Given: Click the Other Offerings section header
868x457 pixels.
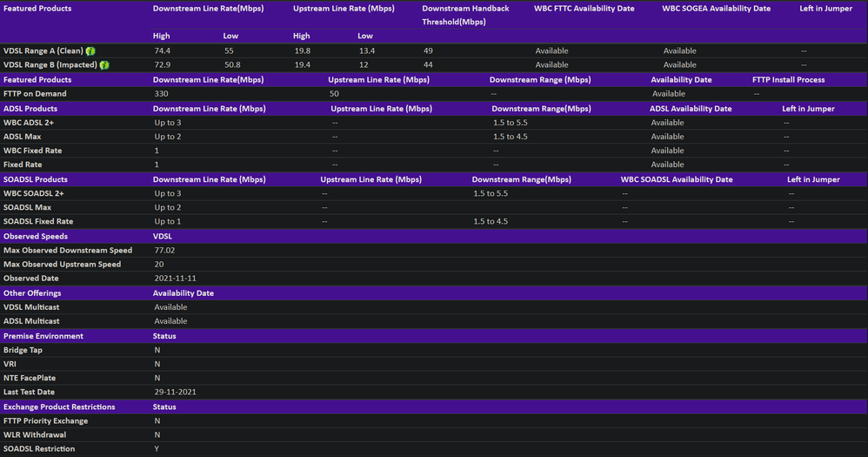Looking at the screenshot, I should pyautogui.click(x=32, y=293).
